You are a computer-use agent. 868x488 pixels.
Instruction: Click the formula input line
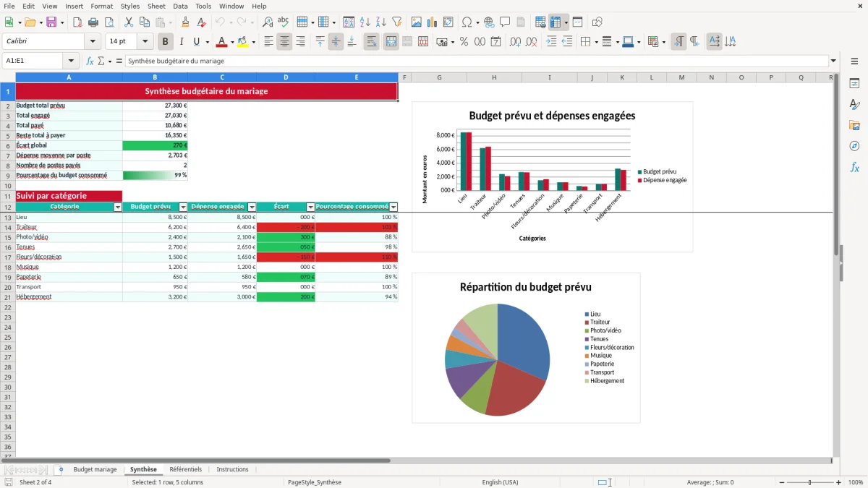tap(476, 61)
